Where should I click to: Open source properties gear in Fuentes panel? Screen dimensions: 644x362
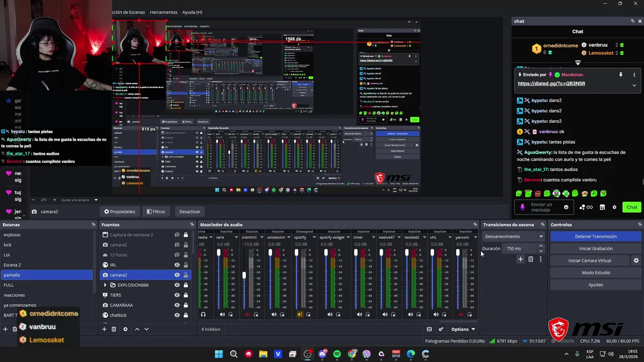tap(125, 329)
